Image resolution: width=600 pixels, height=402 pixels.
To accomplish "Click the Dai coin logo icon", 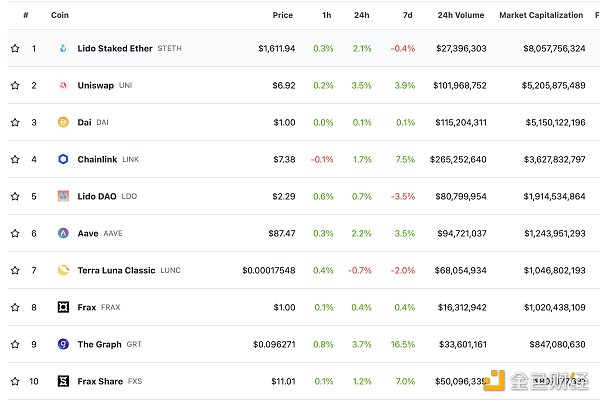I will (x=63, y=123).
